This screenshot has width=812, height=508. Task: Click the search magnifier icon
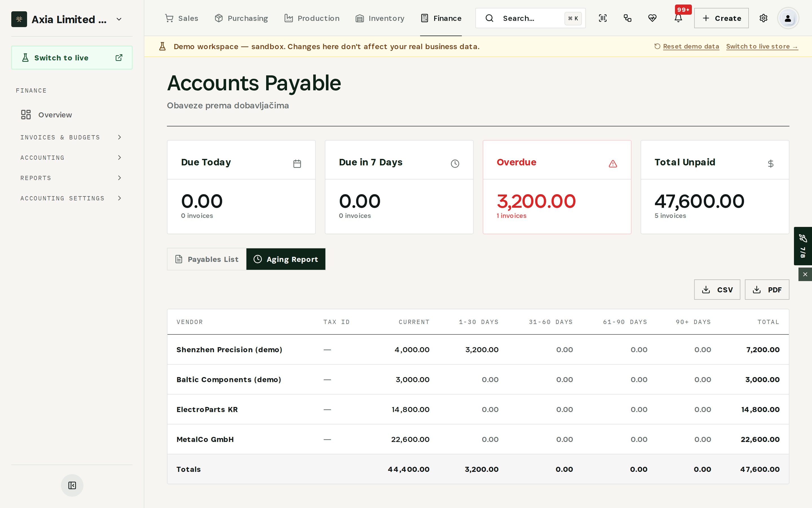click(489, 18)
